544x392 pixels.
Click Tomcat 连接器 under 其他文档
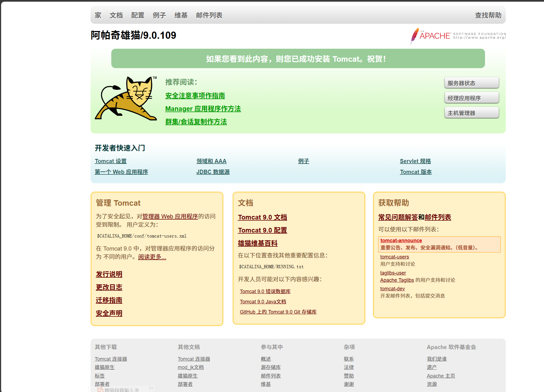point(194,359)
